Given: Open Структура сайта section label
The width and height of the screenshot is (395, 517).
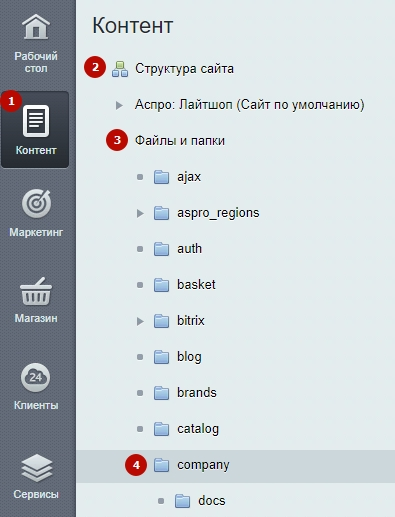Looking at the screenshot, I should (184, 69).
